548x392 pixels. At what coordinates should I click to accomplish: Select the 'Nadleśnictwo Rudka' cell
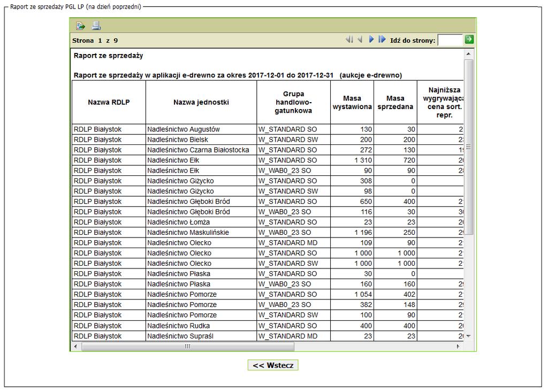pyautogui.click(x=201, y=326)
